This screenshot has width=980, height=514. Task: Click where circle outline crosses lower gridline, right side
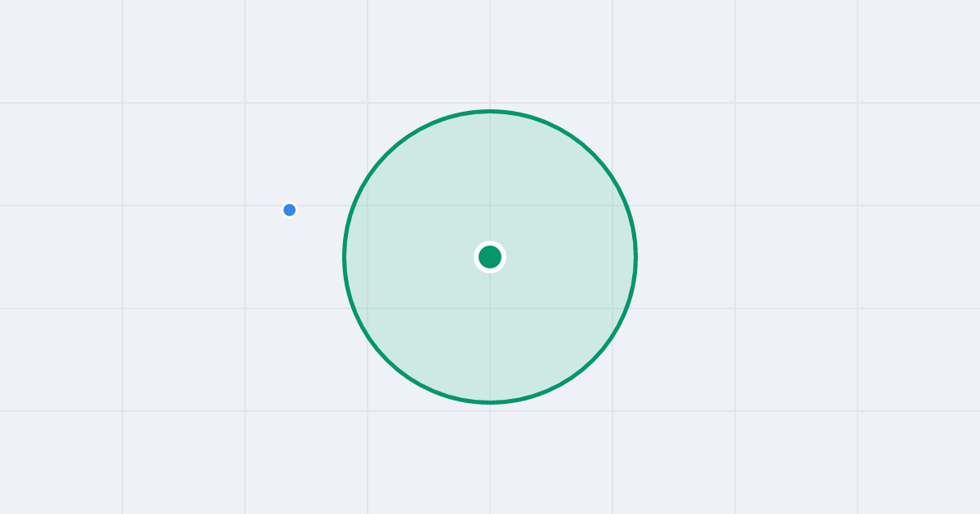[x=626, y=308]
